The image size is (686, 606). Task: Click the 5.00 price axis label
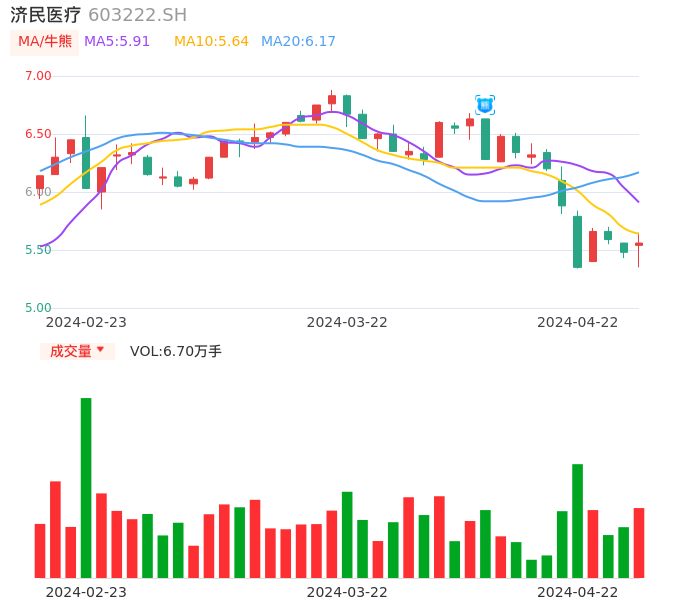38,308
